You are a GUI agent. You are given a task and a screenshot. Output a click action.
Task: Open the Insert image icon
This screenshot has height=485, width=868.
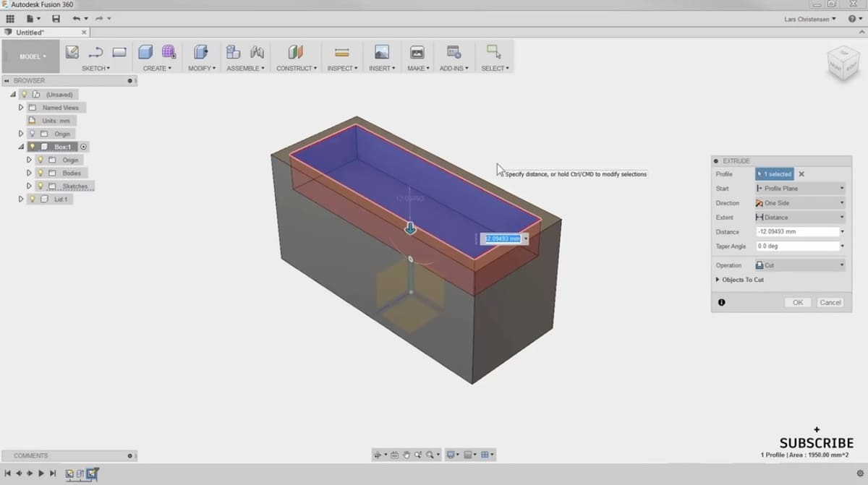coord(381,52)
